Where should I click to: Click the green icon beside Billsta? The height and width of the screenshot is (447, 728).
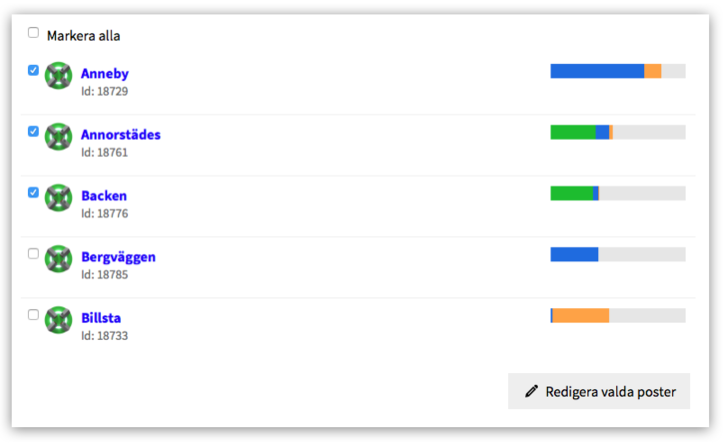[x=59, y=320]
